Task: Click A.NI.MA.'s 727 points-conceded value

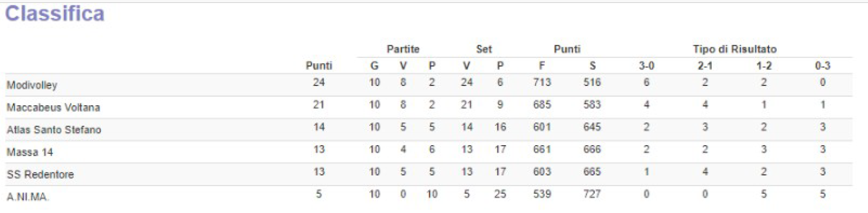Action: click(x=592, y=194)
